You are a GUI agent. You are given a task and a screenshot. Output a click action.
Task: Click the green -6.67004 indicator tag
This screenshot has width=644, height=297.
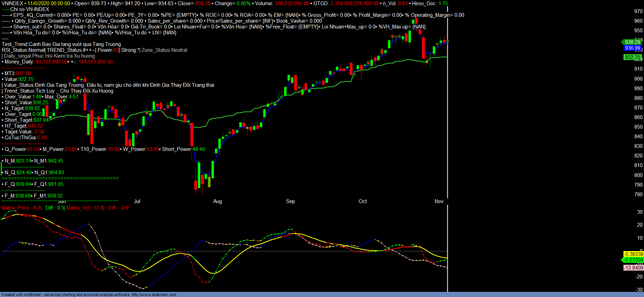pos(633,260)
